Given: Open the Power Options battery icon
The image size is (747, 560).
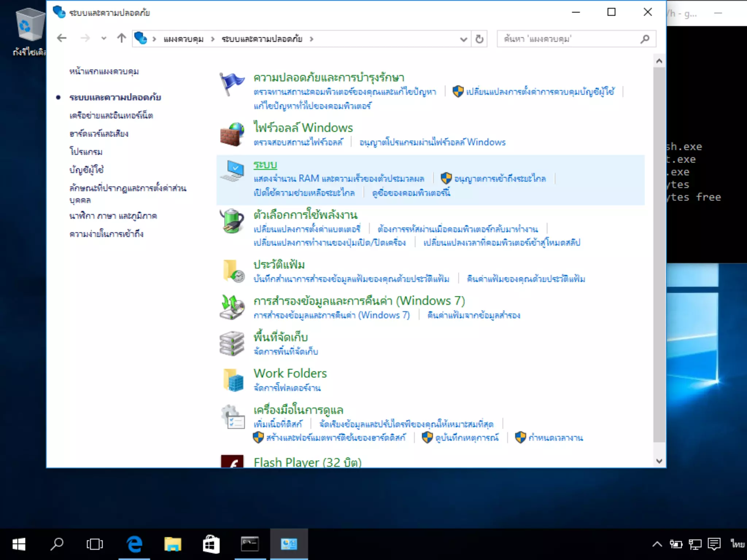Looking at the screenshot, I should click(232, 221).
